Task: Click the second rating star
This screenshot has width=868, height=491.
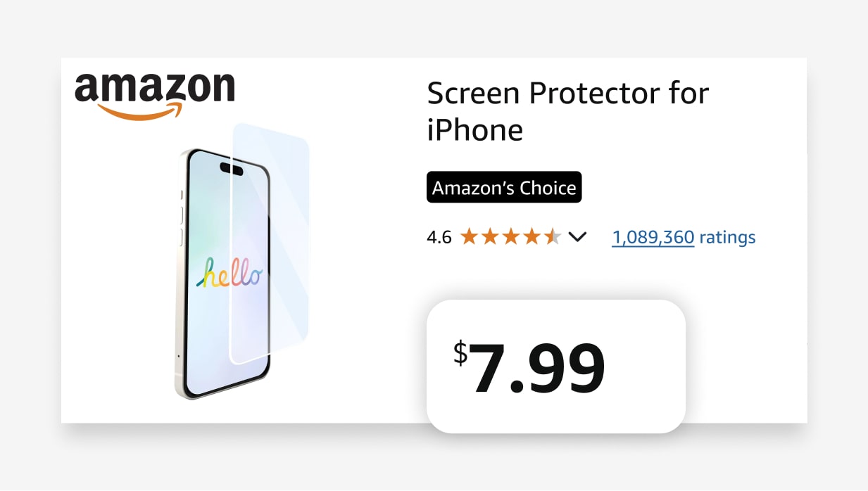Action: [489, 237]
